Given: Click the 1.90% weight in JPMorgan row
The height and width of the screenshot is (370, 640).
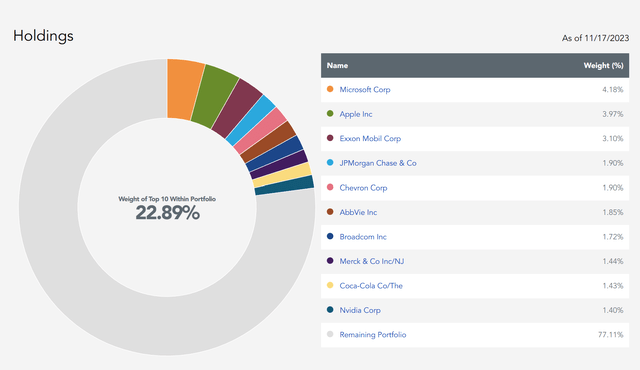Looking at the screenshot, I should pos(613,163).
